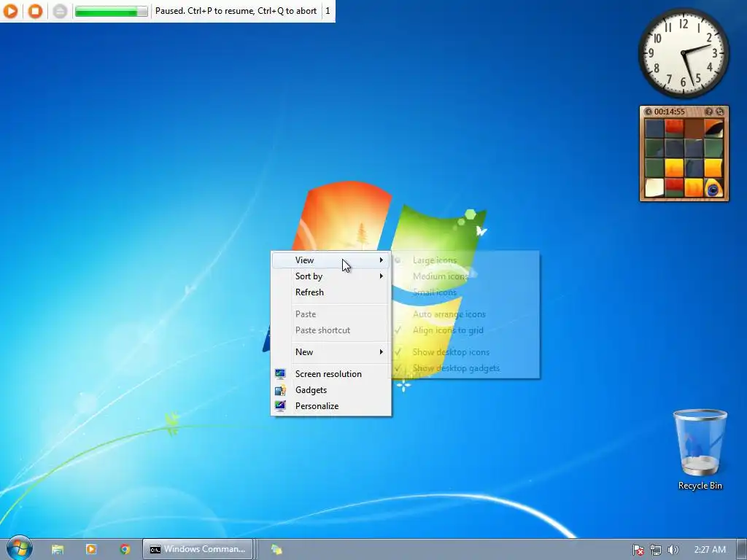Screen dimensions: 747x560
Task: Open Personalize from the context menu
Action: [331, 406]
